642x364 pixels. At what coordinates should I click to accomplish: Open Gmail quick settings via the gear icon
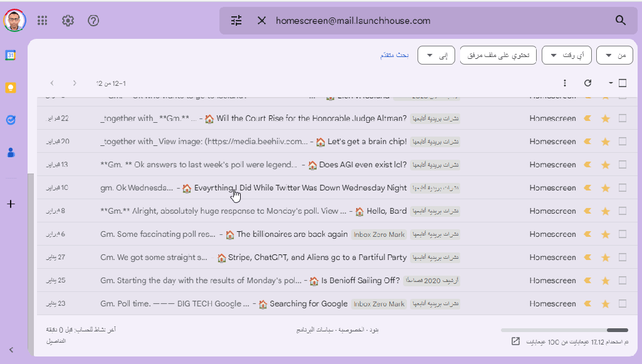tap(68, 20)
